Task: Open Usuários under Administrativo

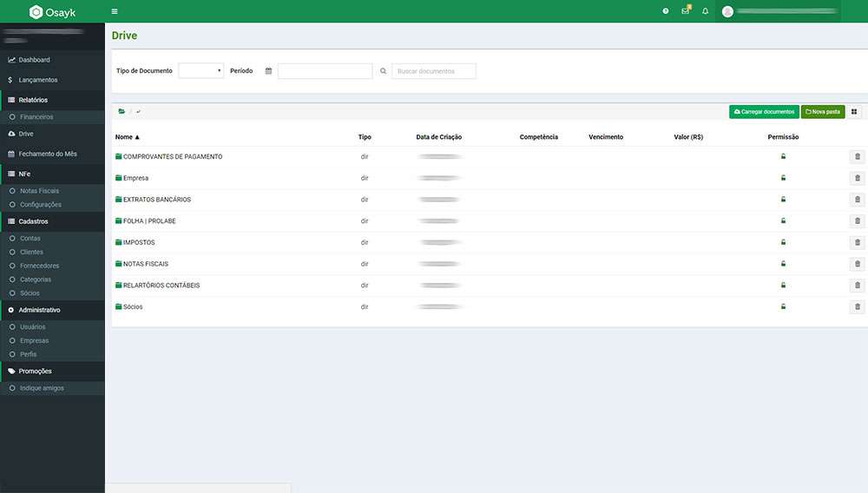Action: 53,327
